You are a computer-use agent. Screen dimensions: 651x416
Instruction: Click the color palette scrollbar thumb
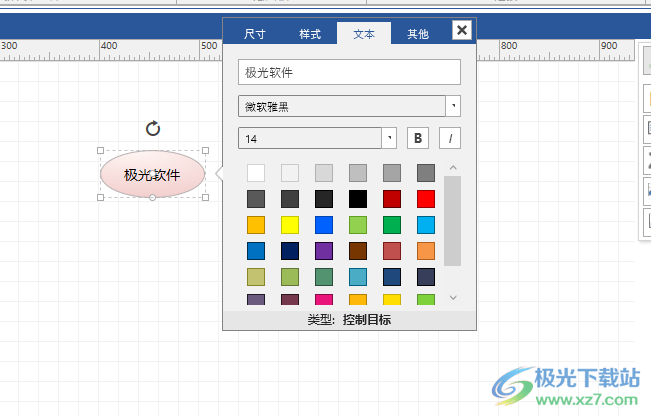coord(452,220)
